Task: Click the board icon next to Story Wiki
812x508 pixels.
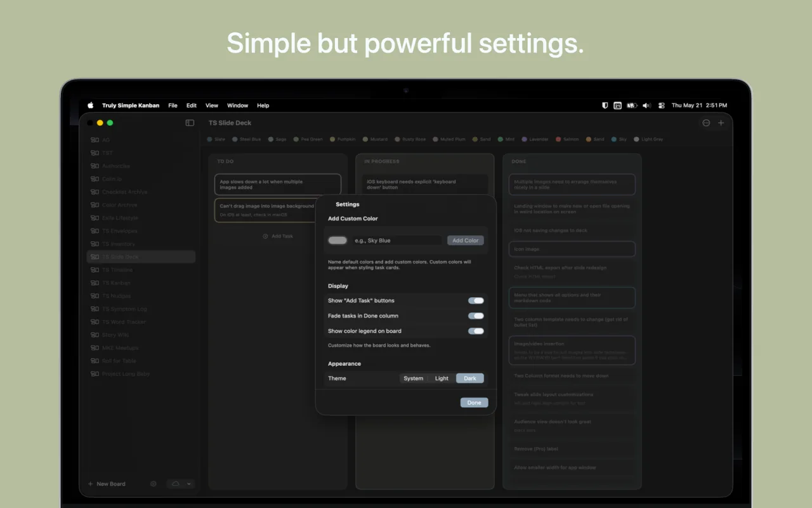Action: coord(95,335)
